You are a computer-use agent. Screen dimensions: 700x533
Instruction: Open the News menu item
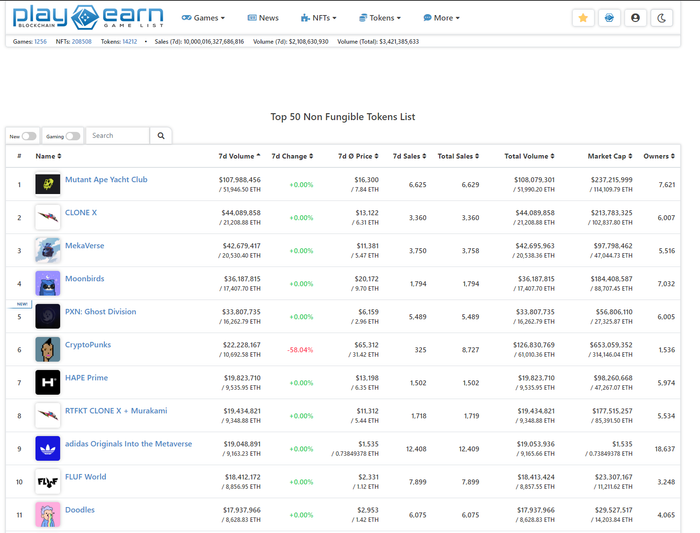(263, 18)
